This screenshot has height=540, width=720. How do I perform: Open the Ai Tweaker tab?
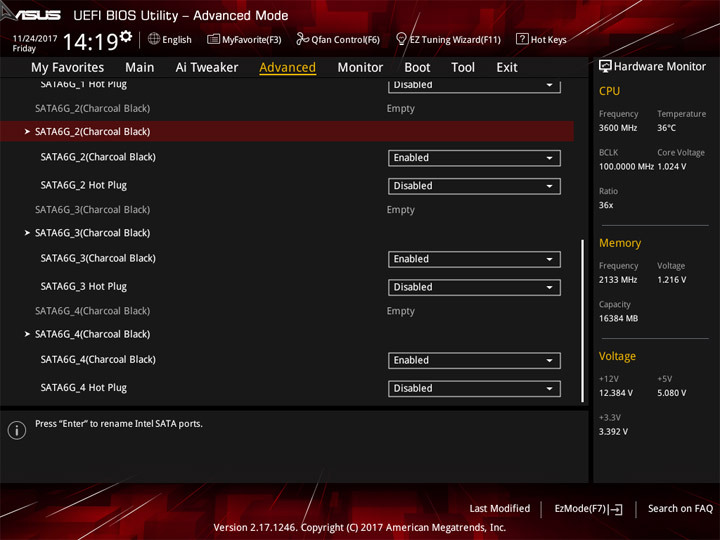(207, 68)
